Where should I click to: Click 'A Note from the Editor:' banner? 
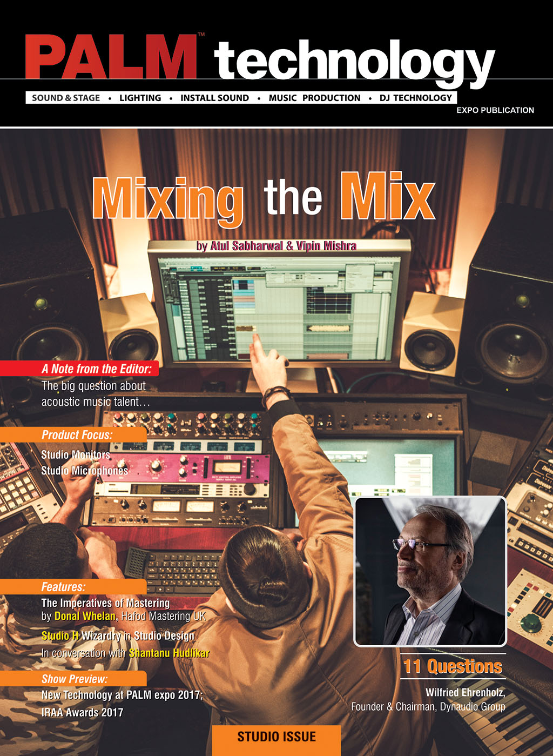tap(80, 369)
